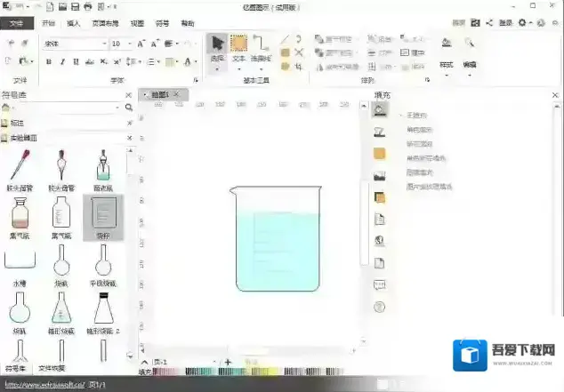Click the 烧杯 beaker symbol in library
The image size is (564, 392).
[x=102, y=216]
